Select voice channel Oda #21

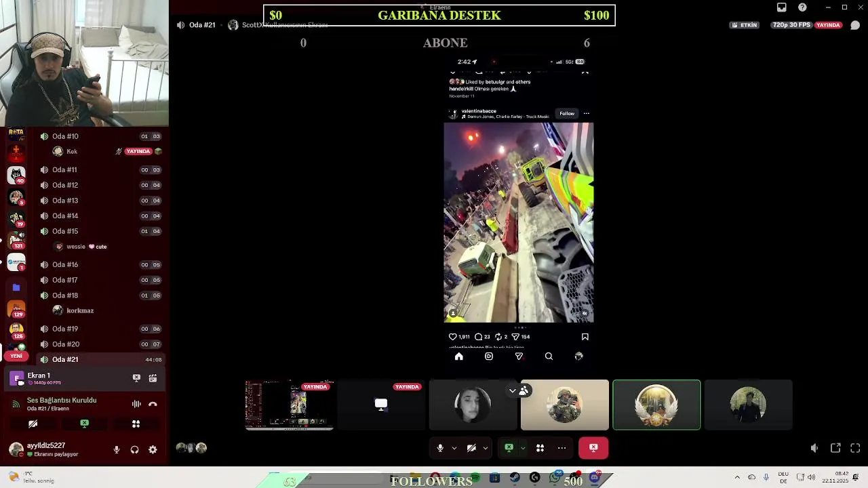pos(100,359)
